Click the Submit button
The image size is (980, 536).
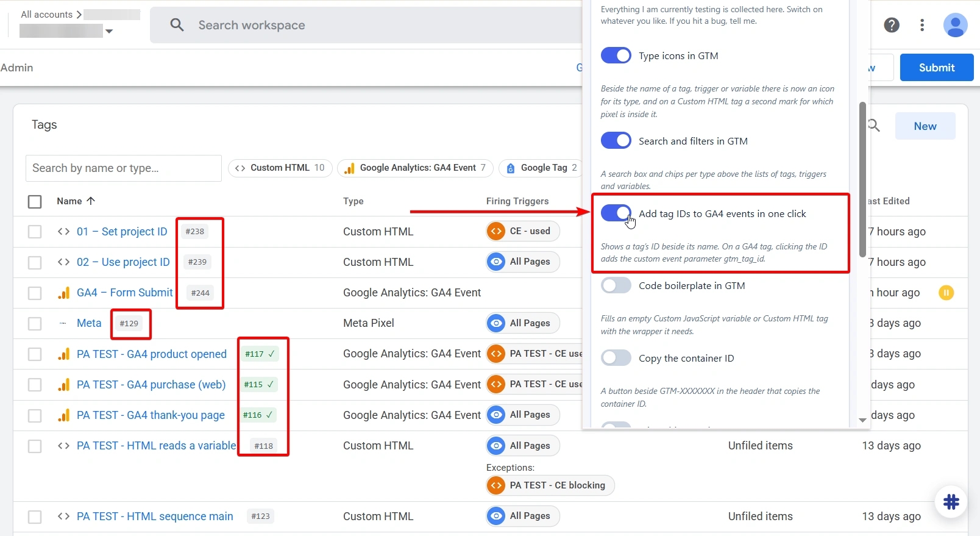click(937, 68)
